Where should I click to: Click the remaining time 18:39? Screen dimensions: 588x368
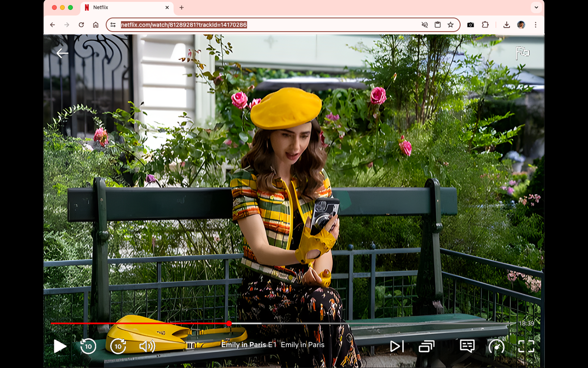point(526,323)
